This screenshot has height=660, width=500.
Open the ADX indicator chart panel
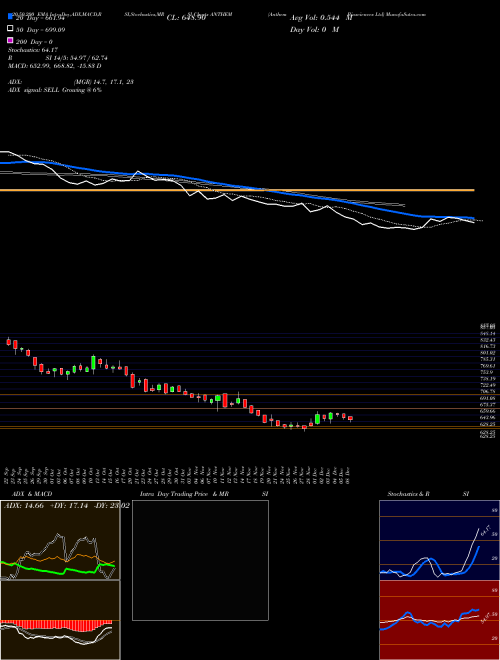coord(60,540)
